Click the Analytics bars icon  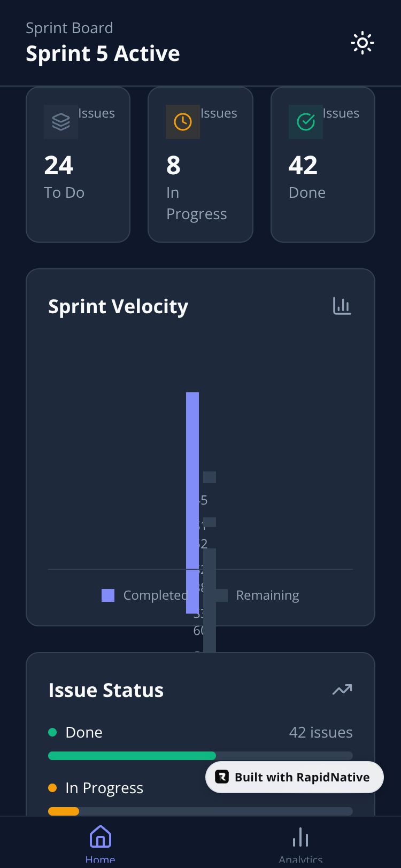click(300, 837)
